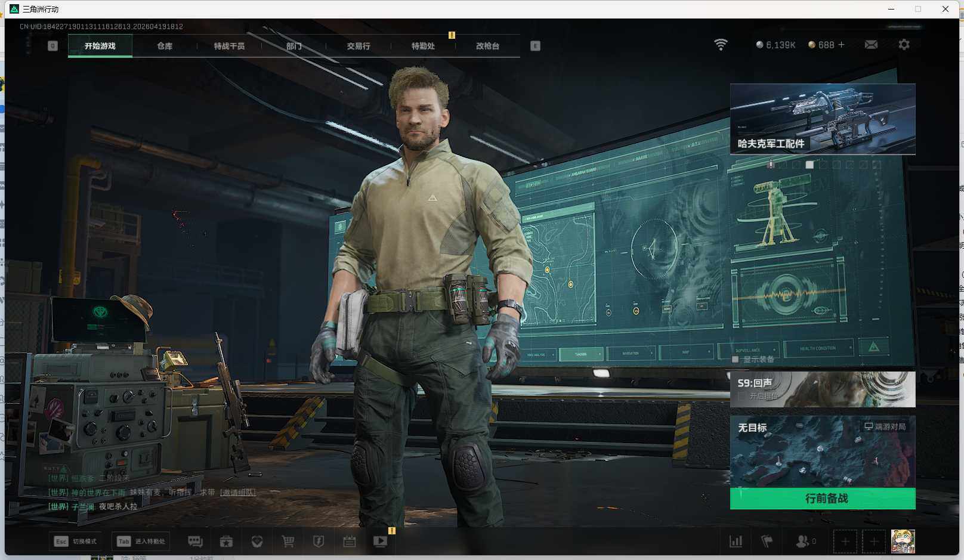
Task: Check the network signal icon
Action: coord(721,45)
